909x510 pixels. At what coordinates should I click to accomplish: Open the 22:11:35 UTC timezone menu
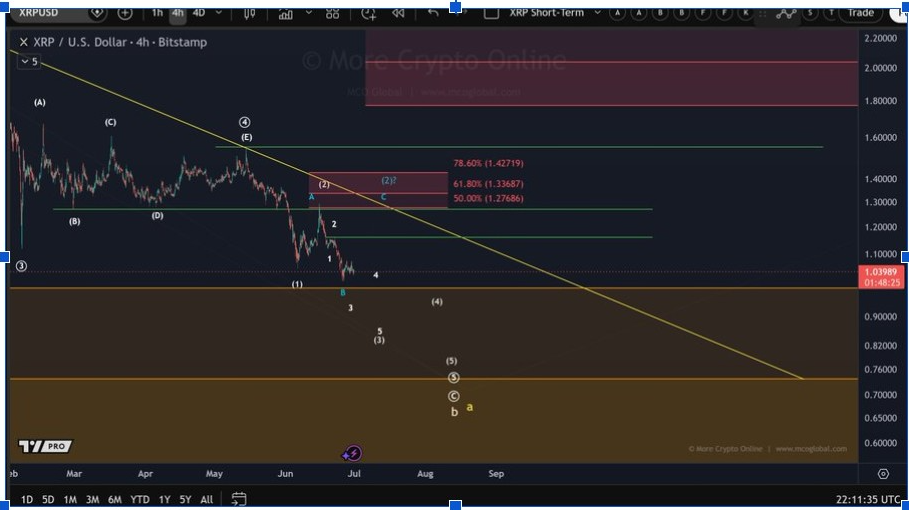(868, 500)
